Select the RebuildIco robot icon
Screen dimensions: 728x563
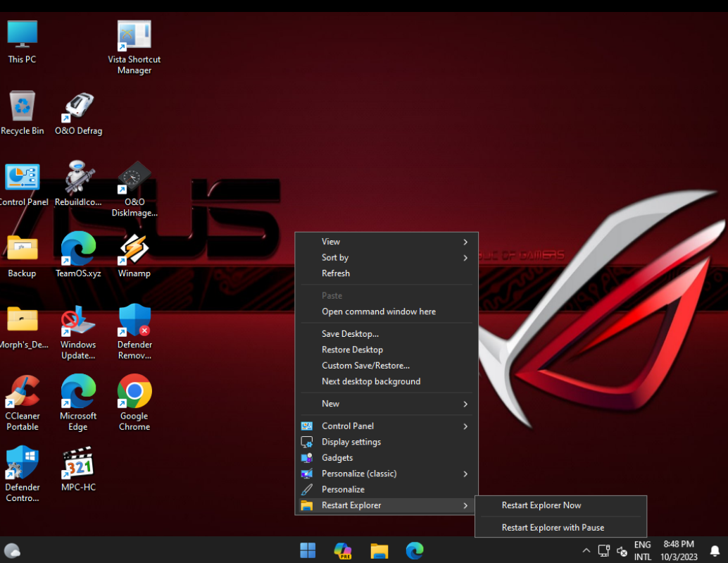click(78, 185)
